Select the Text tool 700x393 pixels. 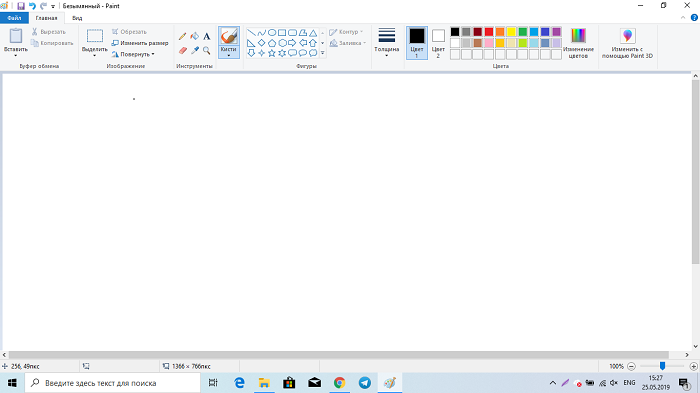pyautogui.click(x=207, y=36)
